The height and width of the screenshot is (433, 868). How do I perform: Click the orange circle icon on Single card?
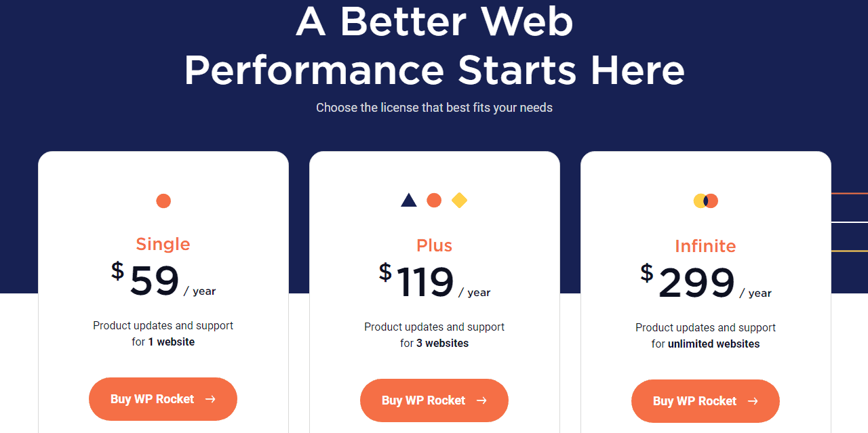[163, 201]
